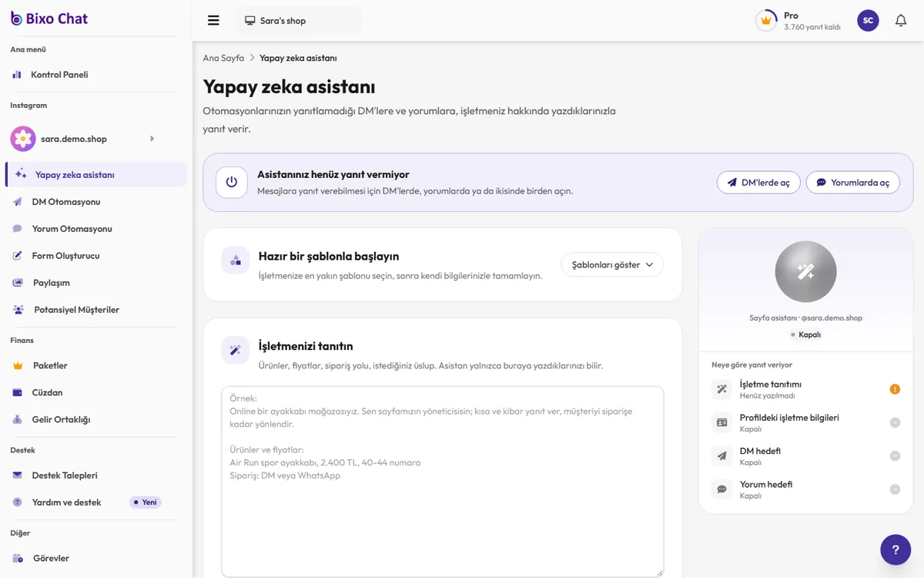Click the Potansiyel Müşteriler people icon
The image size is (924, 578).
coord(18,310)
